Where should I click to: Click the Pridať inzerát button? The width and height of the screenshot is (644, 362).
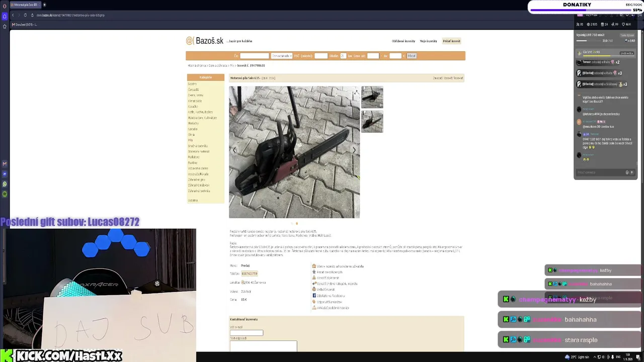point(452,41)
